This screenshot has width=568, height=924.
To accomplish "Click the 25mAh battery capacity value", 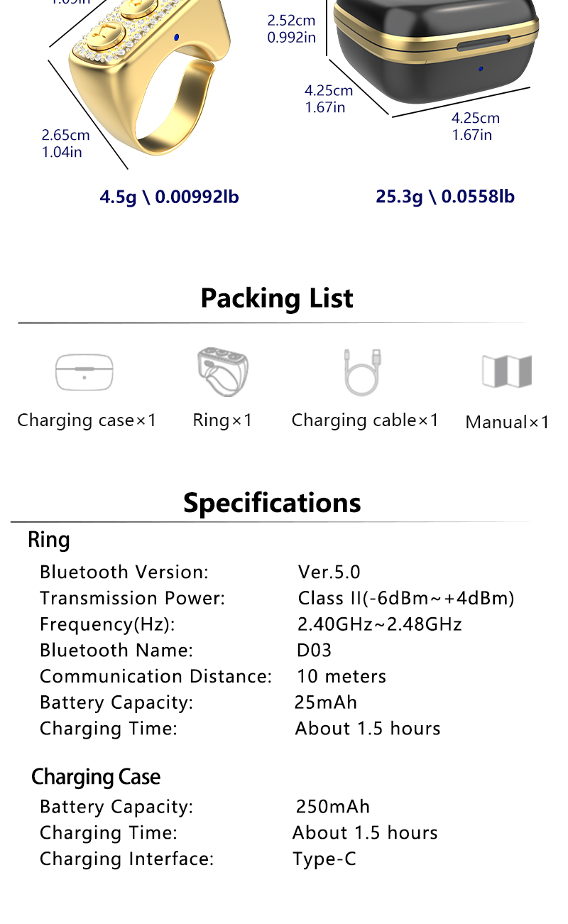I will [x=326, y=702].
